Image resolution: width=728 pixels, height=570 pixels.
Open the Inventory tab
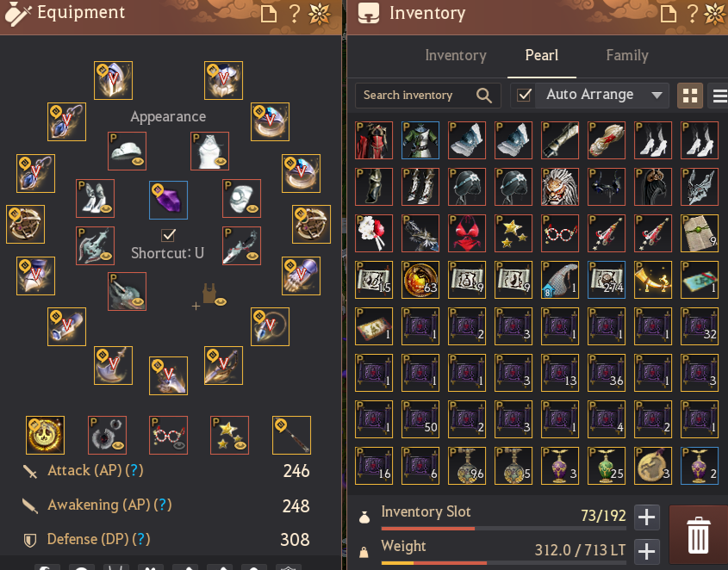pyautogui.click(x=456, y=55)
